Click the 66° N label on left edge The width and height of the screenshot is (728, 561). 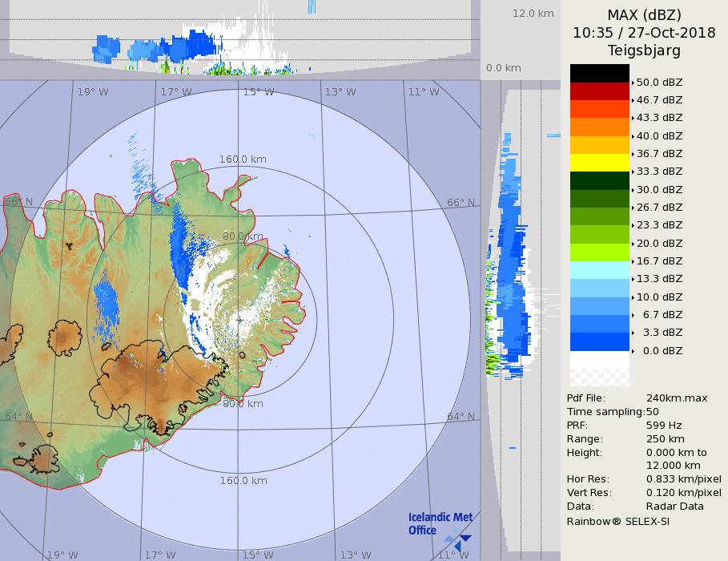coord(18,202)
